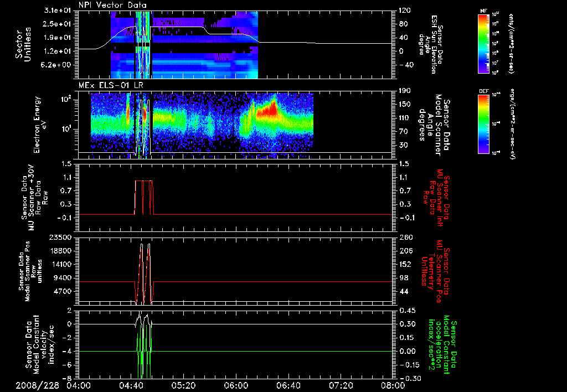Screen dimensions: 567x392
Task: Click the "18800" scanner position axis value
Action: [61, 251]
